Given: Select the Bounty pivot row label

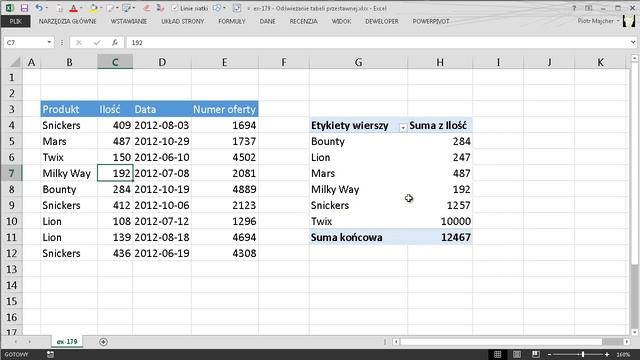Looking at the screenshot, I should click(x=358, y=141).
